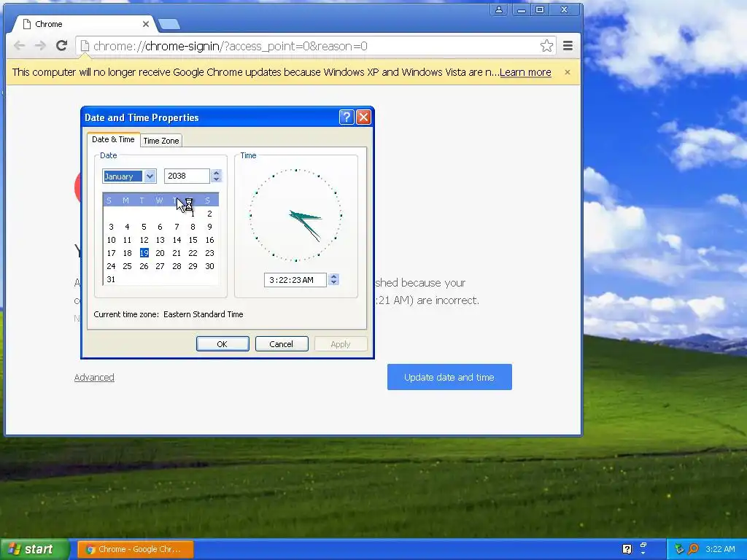Viewport: 747px width, 560px height.
Task: Select the Date & Time tab
Action: pyautogui.click(x=113, y=139)
